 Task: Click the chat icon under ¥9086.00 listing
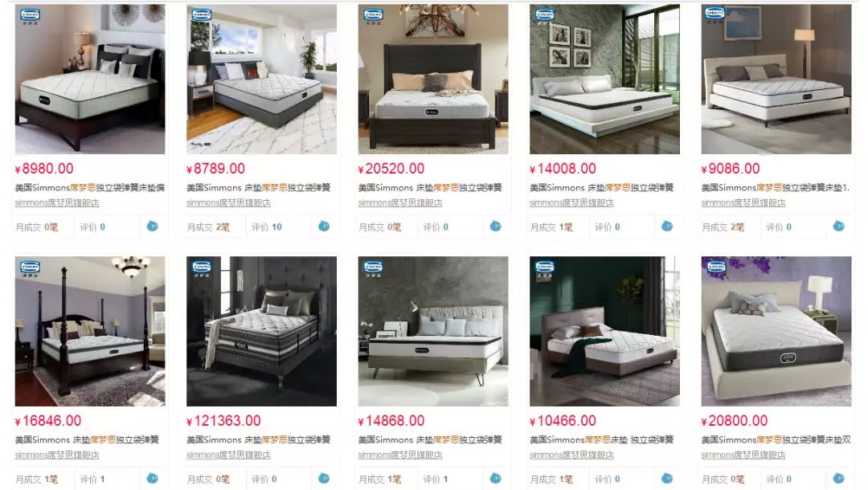click(838, 227)
